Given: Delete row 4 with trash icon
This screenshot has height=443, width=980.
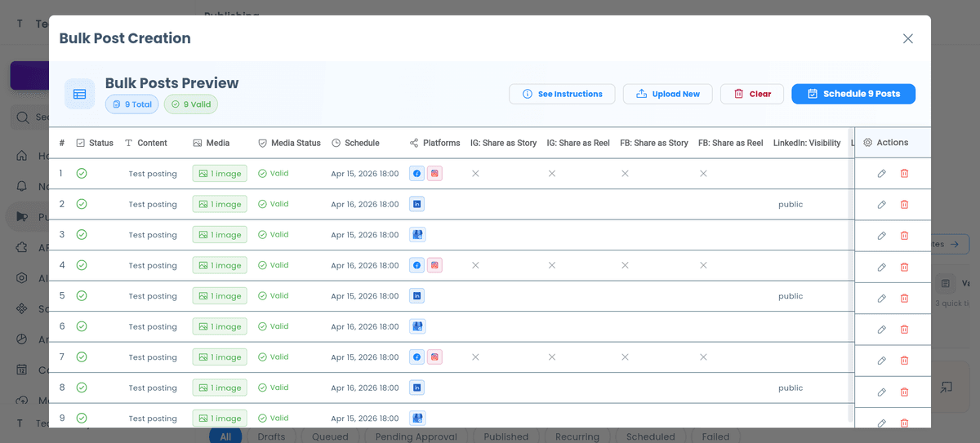Looking at the screenshot, I should pos(904,267).
